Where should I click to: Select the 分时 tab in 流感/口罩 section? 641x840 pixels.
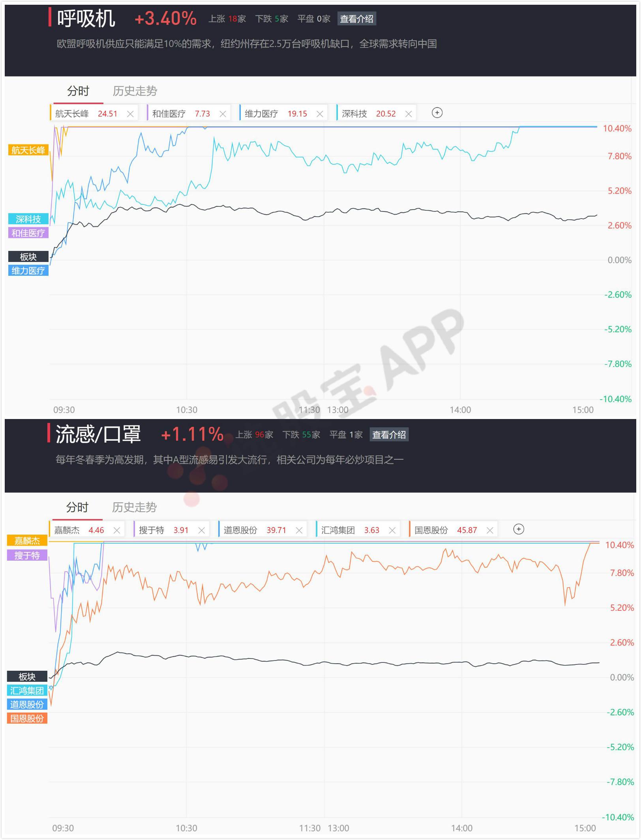79,508
